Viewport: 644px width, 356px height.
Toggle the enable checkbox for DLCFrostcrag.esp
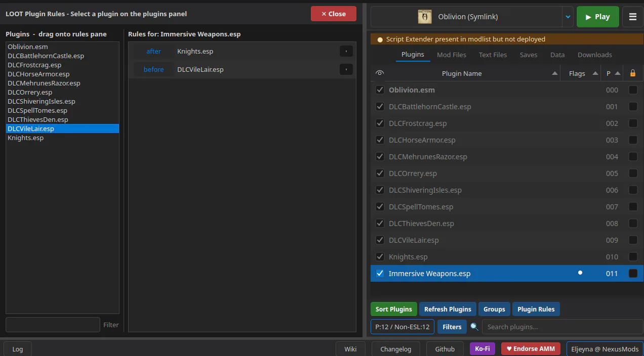(380, 123)
